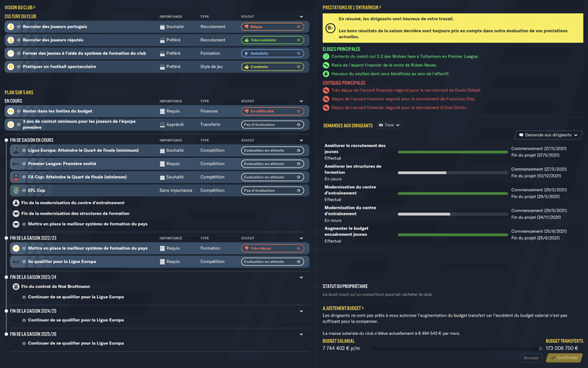The width and height of the screenshot is (588, 368).
Task: Open the Vision du club header link
Action: point(20,7)
